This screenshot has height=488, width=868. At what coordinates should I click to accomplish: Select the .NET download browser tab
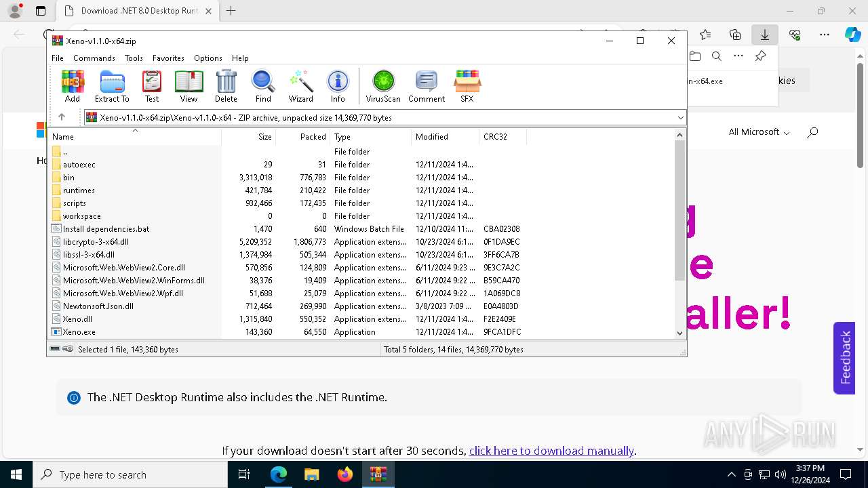click(137, 11)
